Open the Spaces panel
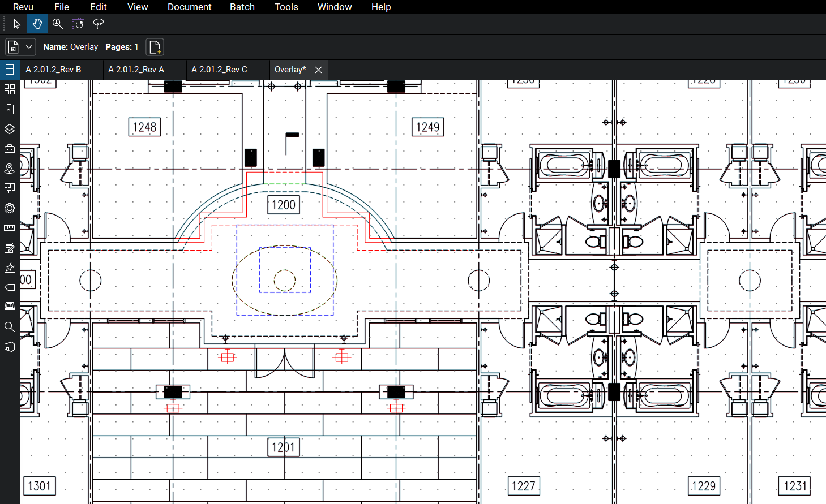 click(10, 168)
